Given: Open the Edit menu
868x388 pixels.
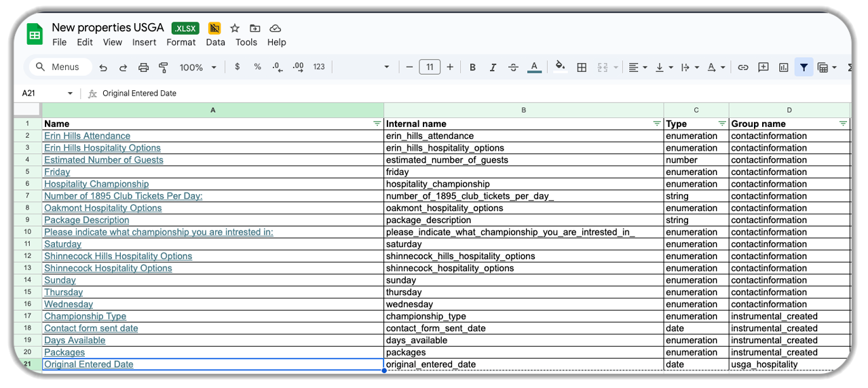Looking at the screenshot, I should [85, 42].
